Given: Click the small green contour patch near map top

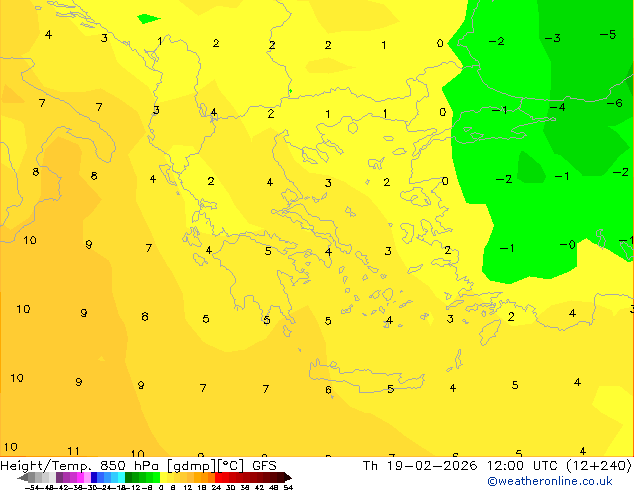Looking at the screenshot, I should point(148,19).
